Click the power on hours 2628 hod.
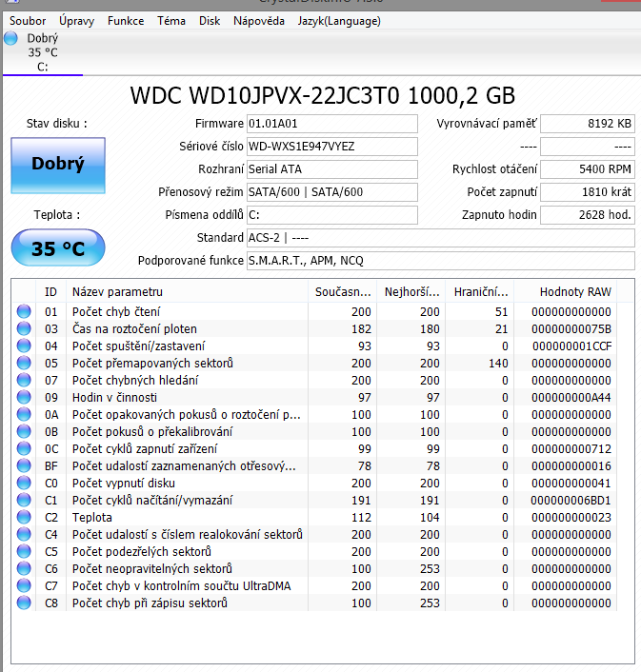The image size is (641, 672). (x=588, y=215)
